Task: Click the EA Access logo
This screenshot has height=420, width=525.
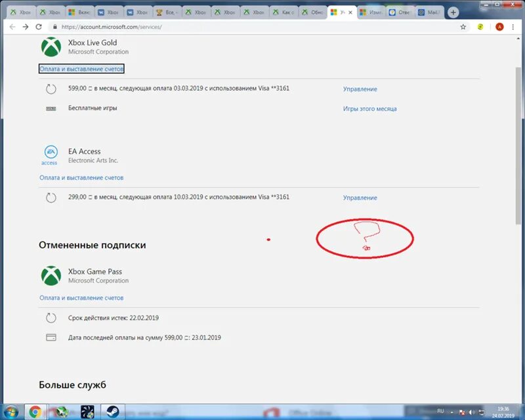Action: click(x=51, y=156)
